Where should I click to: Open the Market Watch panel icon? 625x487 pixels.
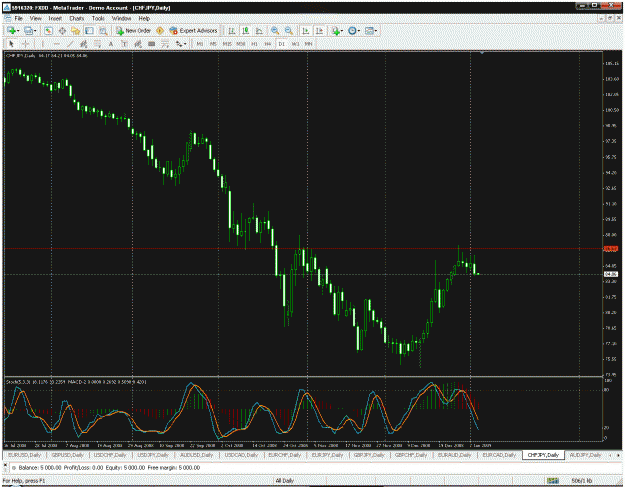[48, 31]
